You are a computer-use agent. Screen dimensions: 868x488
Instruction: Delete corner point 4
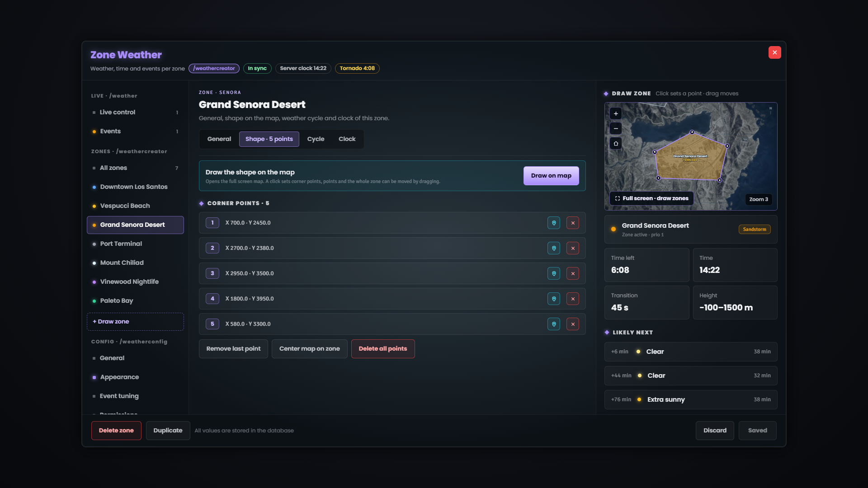coord(573,299)
